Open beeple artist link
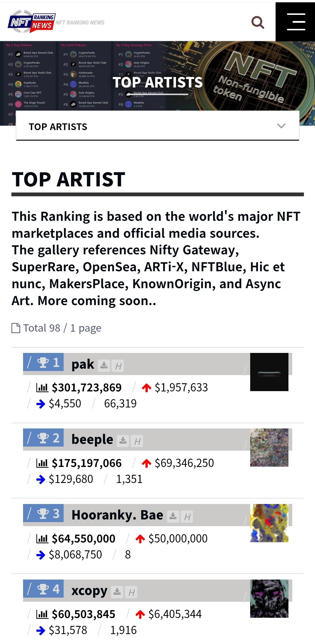Screen dimensions: 315x644 click(92, 440)
